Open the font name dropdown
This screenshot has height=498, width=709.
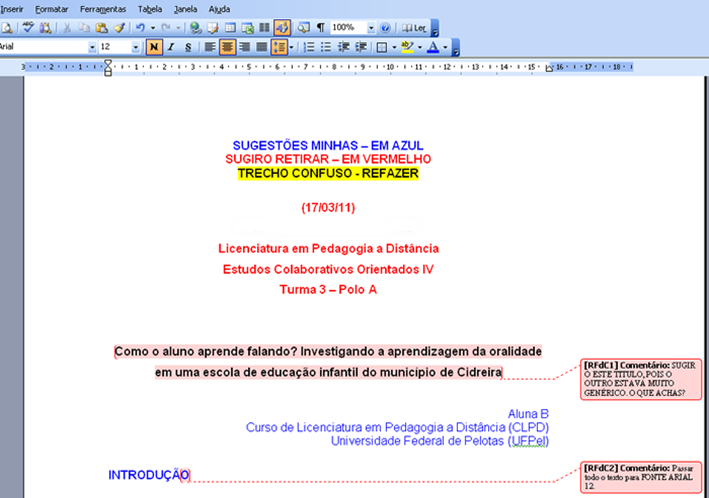point(92,47)
